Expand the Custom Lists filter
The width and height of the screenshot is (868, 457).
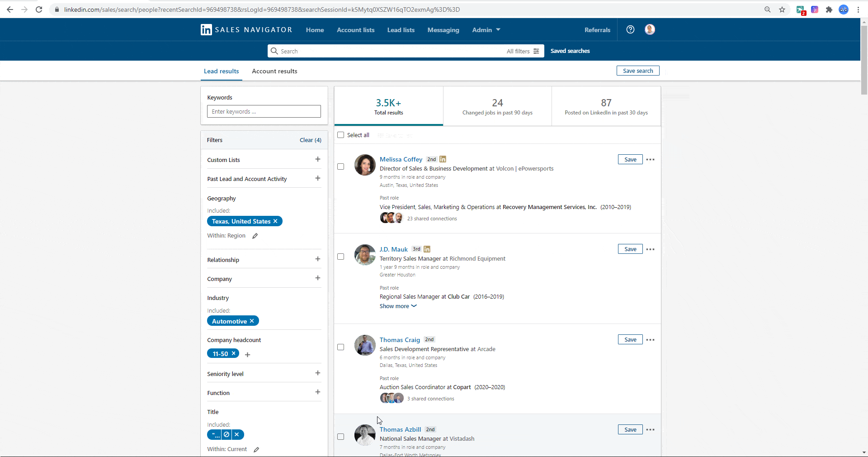click(x=318, y=159)
